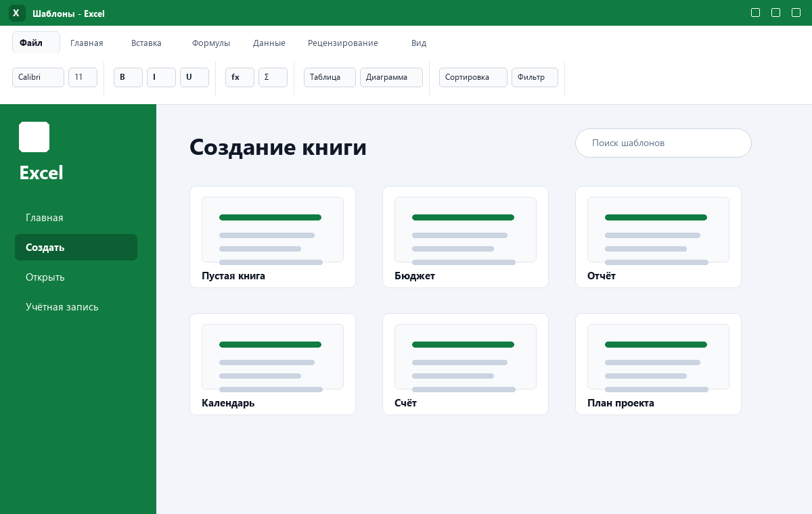
Task: Choose the Календарь template
Action: tap(273, 364)
